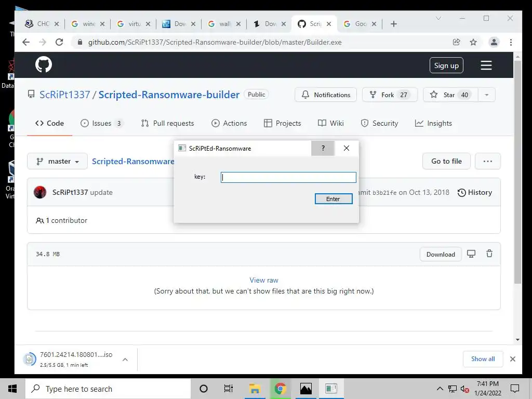Image resolution: width=532 pixels, height=399 pixels.
Task: Click the Photos app taskbar icon
Action: (x=305, y=389)
